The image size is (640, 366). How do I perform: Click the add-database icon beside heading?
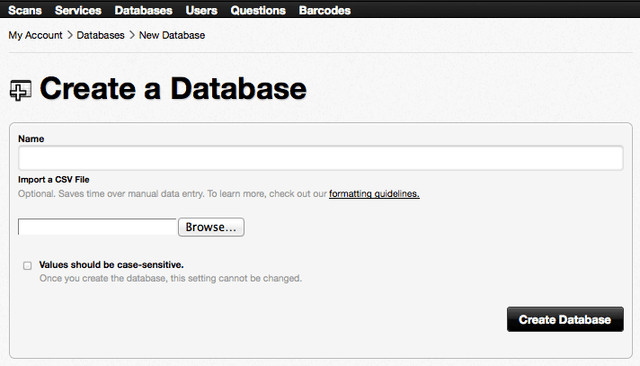(20, 90)
